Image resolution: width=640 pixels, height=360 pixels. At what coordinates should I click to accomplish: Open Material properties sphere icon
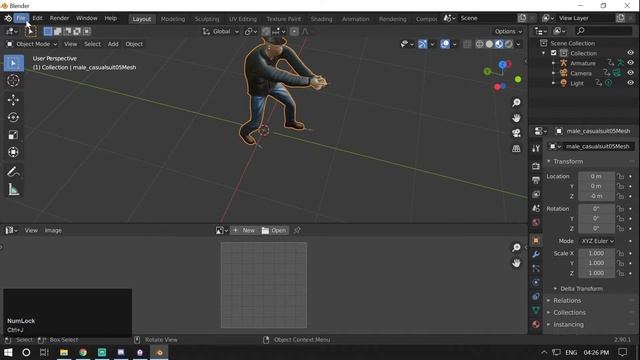[x=536, y=324]
